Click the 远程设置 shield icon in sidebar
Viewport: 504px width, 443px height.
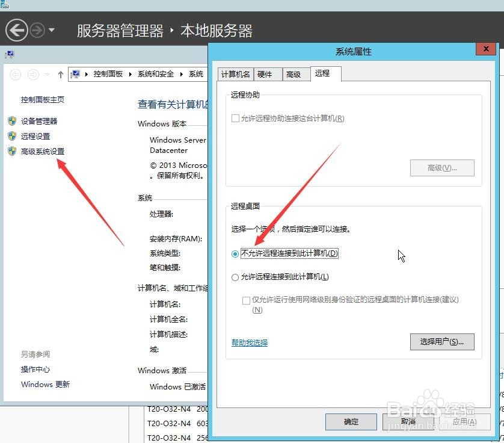tap(13, 136)
